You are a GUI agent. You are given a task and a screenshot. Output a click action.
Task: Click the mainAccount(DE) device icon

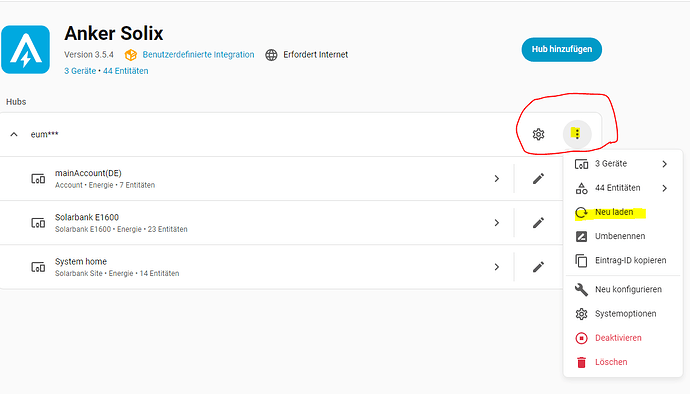click(x=38, y=179)
